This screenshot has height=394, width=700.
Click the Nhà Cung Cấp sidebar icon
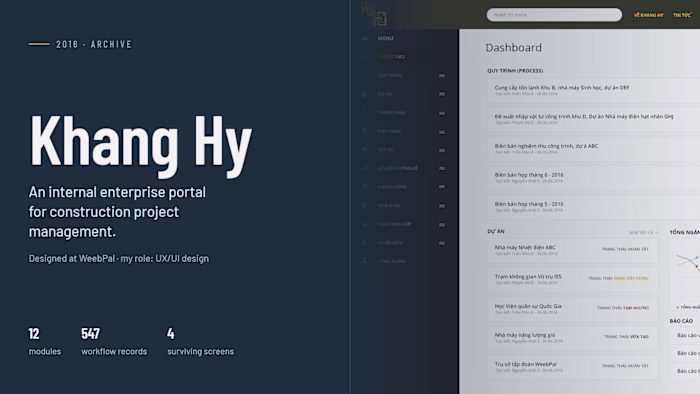pyautogui.click(x=364, y=224)
